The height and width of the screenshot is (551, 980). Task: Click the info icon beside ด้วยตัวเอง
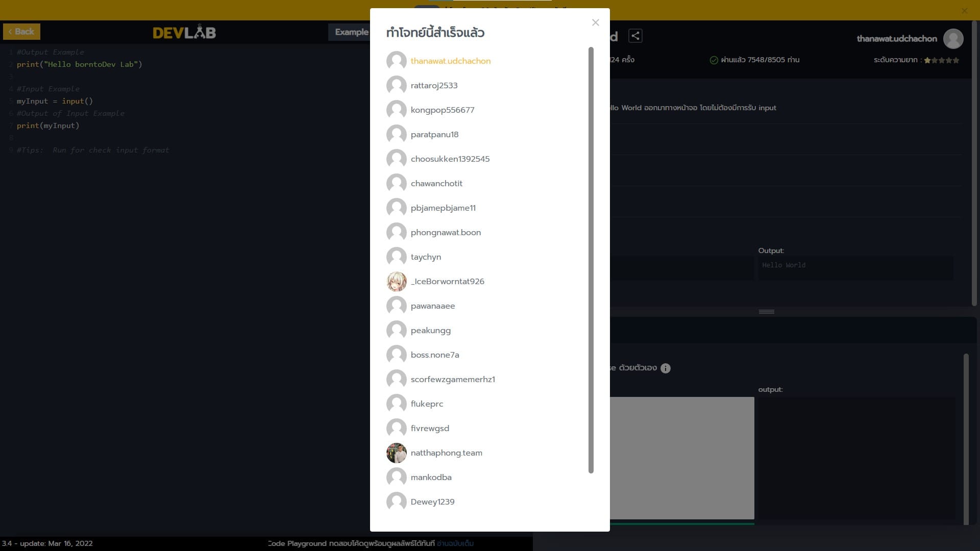666,368
